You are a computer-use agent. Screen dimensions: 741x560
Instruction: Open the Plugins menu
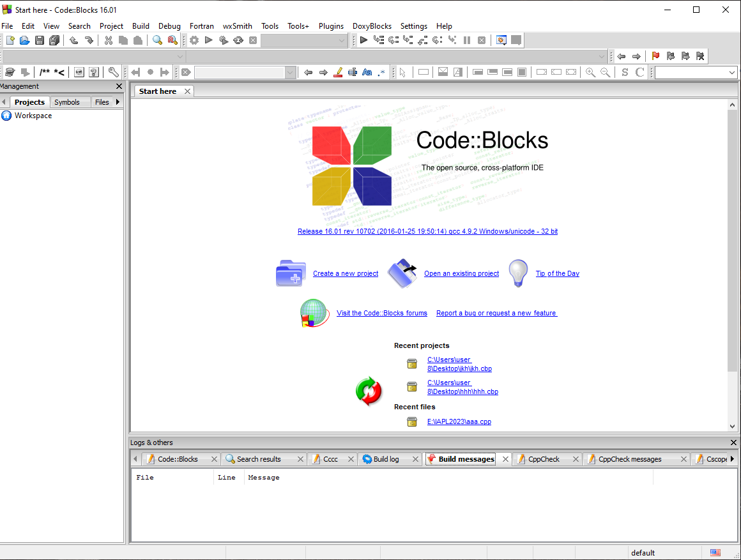tap(331, 26)
